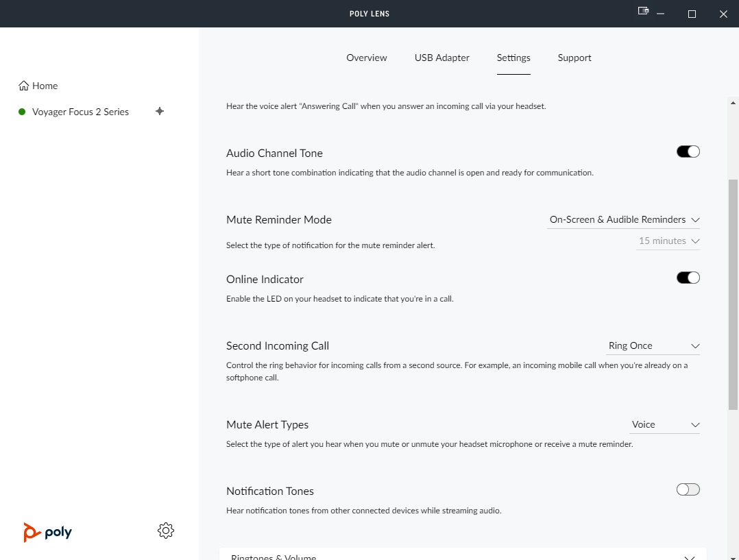Screen dimensions: 739x560
Task: Open the Second Incoming Call dropdown
Action: click(x=653, y=345)
